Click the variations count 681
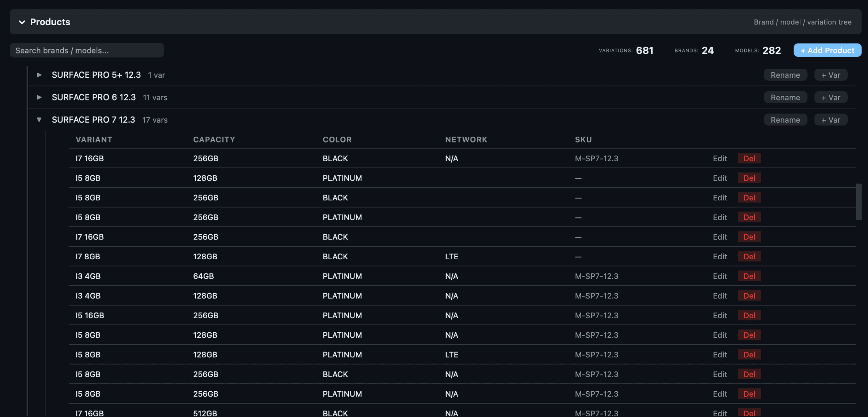The width and height of the screenshot is (868, 417). [644, 50]
